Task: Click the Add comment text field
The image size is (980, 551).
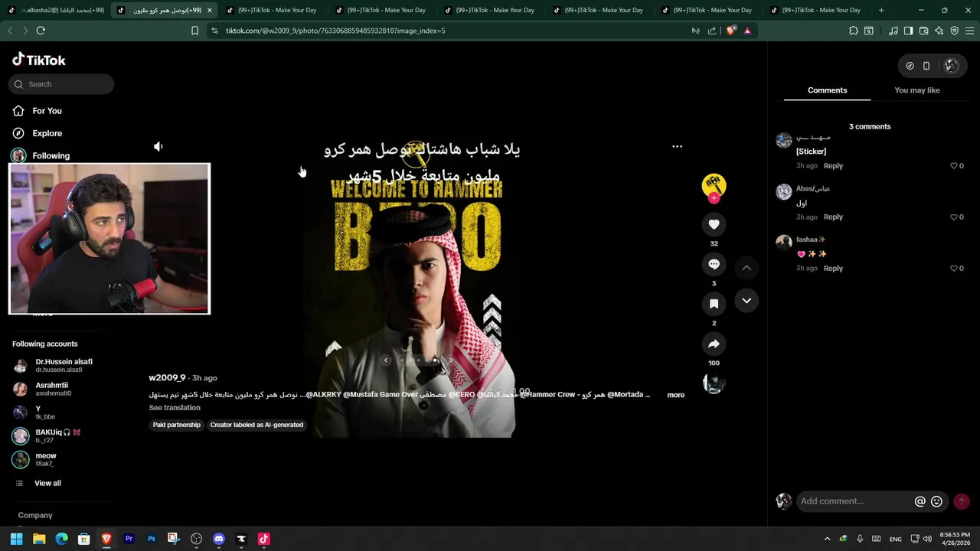Action: 854,501
